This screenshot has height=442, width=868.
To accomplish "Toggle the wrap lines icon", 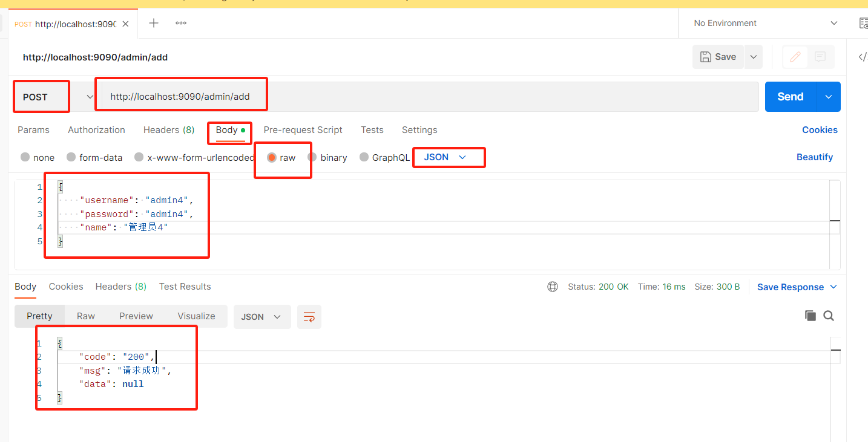I will 309,317.
